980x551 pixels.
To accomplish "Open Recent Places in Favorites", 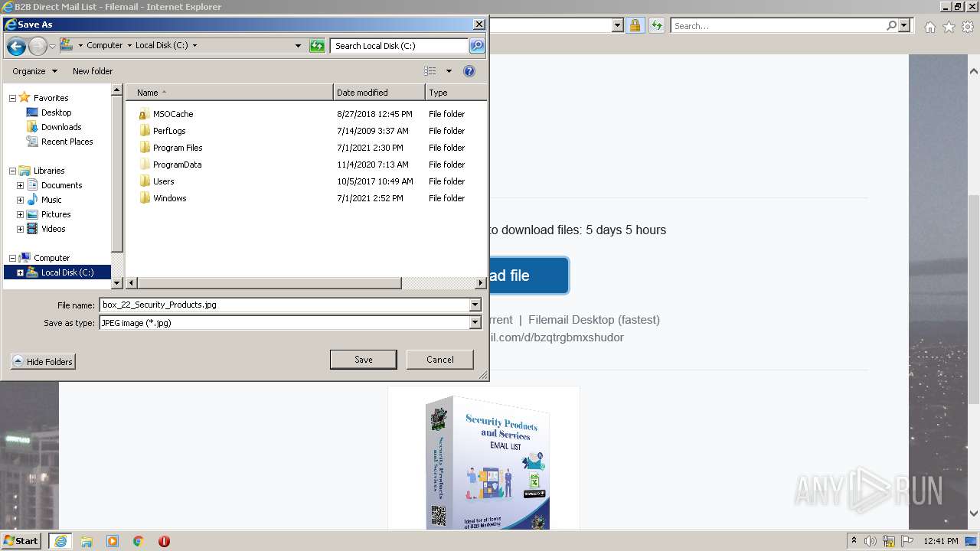I will click(x=67, y=142).
